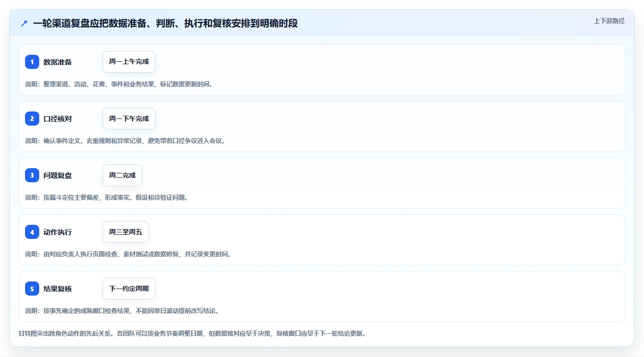Click the 周一下午完成 time pill
This screenshot has width=644, height=357.
click(129, 119)
